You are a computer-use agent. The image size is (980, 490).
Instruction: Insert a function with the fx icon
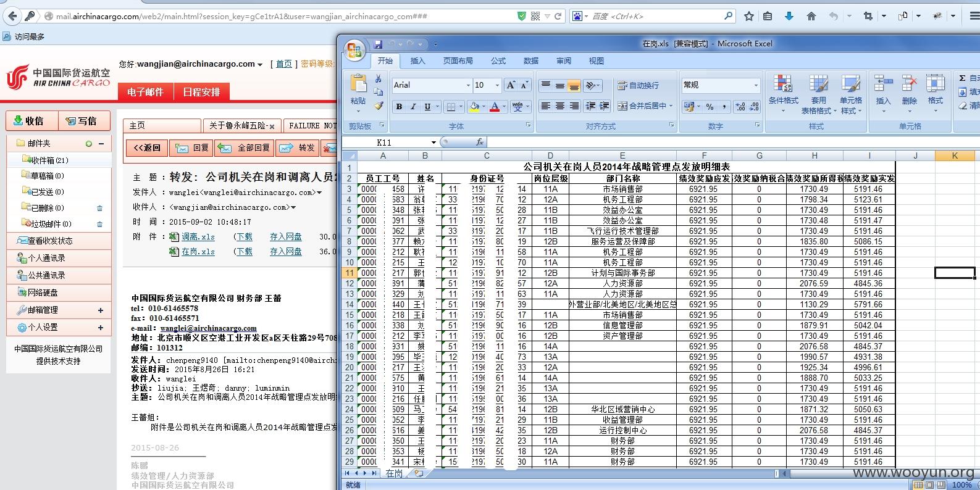(x=480, y=142)
